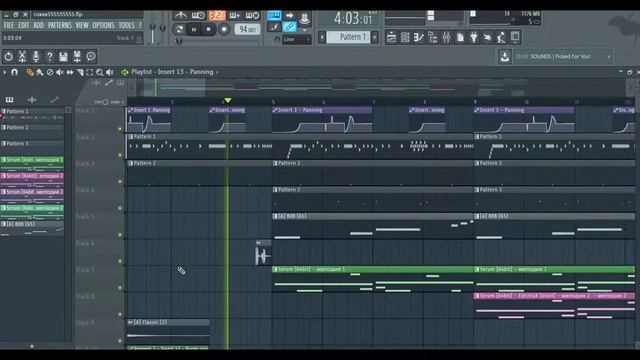Click the main volume slider

point(153,27)
